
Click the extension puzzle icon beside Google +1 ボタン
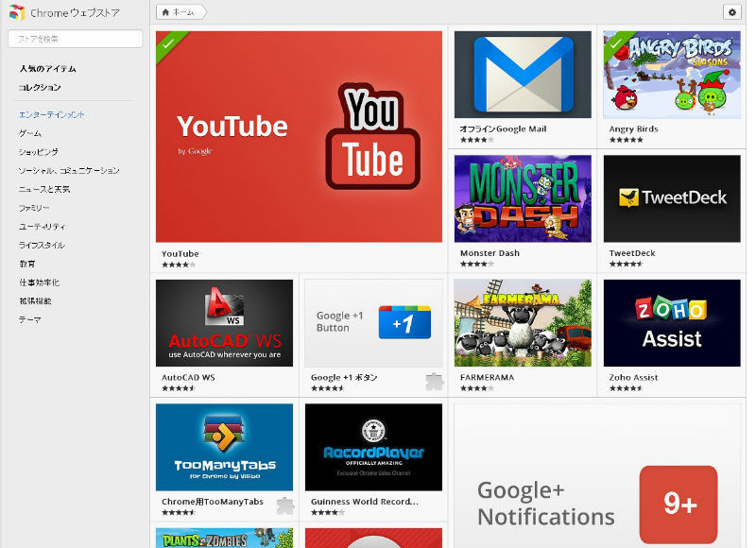pos(435,382)
